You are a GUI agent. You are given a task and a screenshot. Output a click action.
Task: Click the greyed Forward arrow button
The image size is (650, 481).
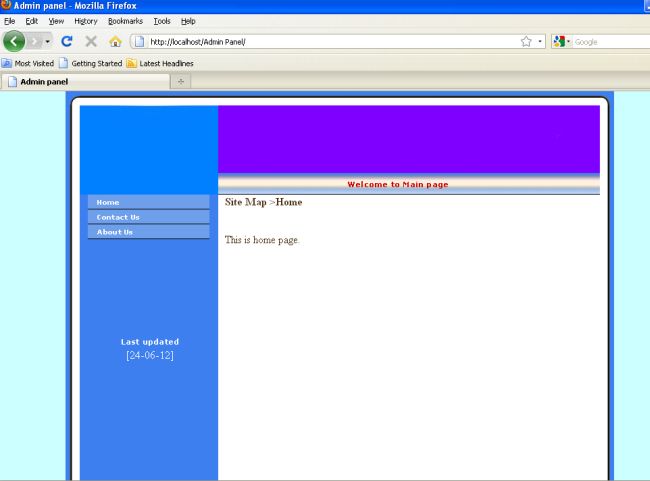tap(35, 41)
